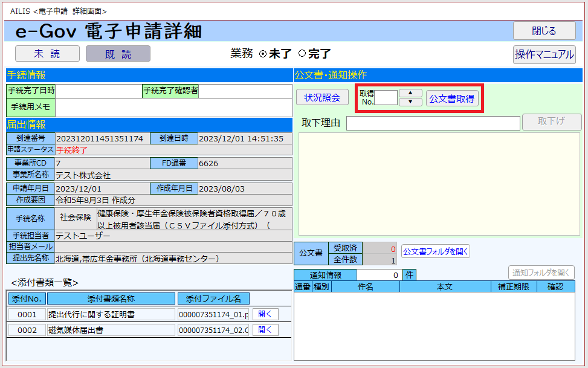Open attachment 0002 with 開く
The width and height of the screenshot is (588, 368).
(265, 330)
